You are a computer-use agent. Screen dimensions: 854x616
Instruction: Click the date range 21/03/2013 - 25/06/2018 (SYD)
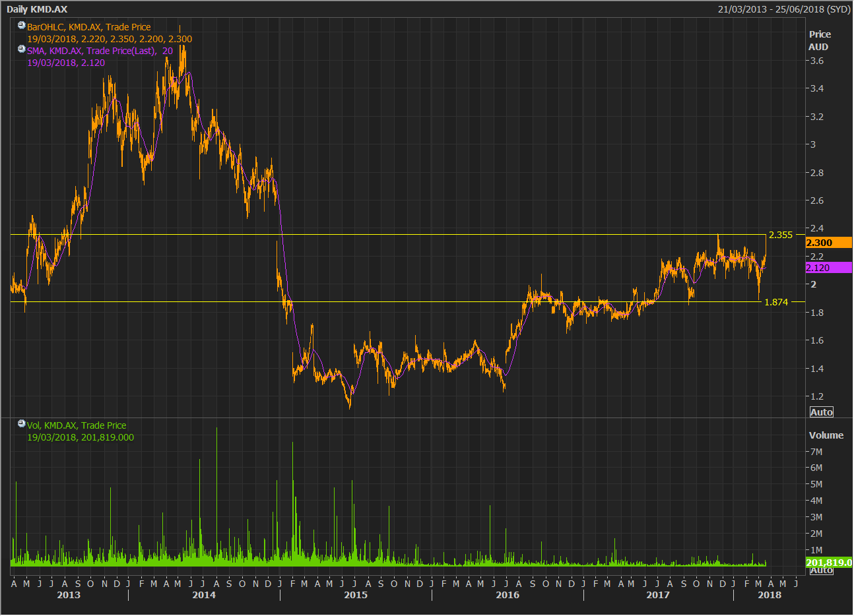[x=784, y=9]
